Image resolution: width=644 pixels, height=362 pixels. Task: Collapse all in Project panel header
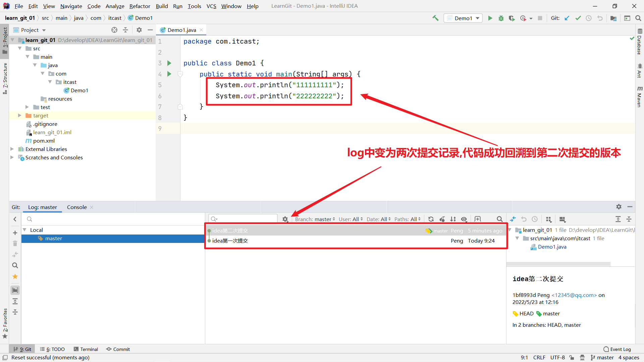[125, 30]
